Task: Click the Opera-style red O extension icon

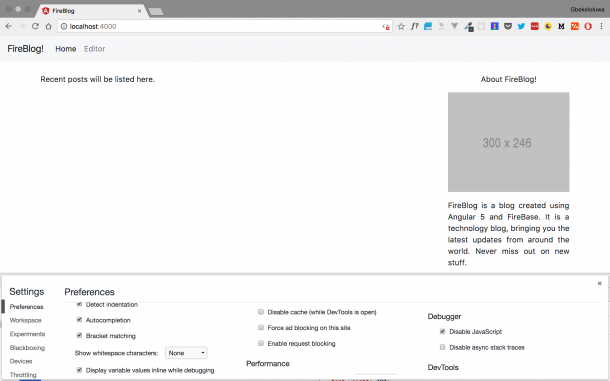Action: click(x=588, y=26)
